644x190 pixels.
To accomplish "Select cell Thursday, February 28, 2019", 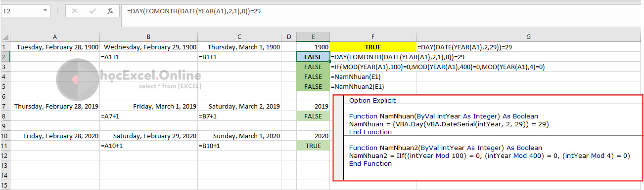I will coord(55,107).
